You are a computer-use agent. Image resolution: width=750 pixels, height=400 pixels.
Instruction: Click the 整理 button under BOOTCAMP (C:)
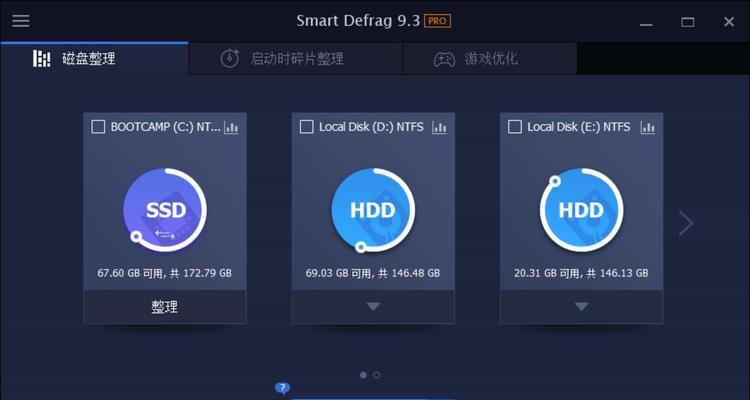pos(165,307)
